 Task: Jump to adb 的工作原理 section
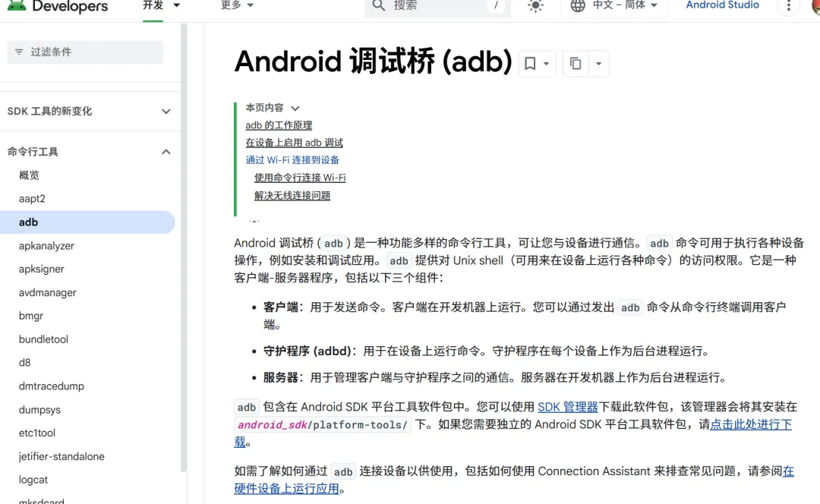(279, 125)
